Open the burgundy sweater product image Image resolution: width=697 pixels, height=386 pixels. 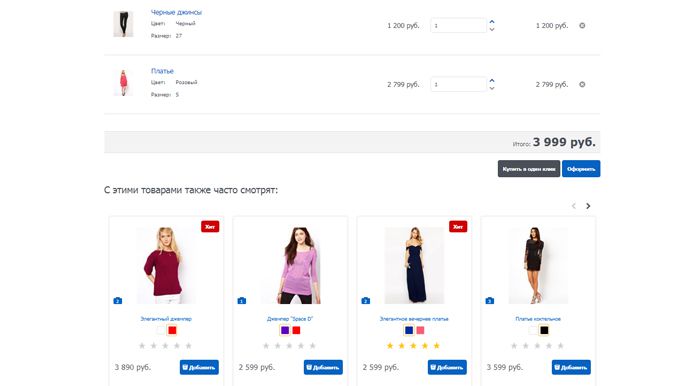click(x=166, y=265)
